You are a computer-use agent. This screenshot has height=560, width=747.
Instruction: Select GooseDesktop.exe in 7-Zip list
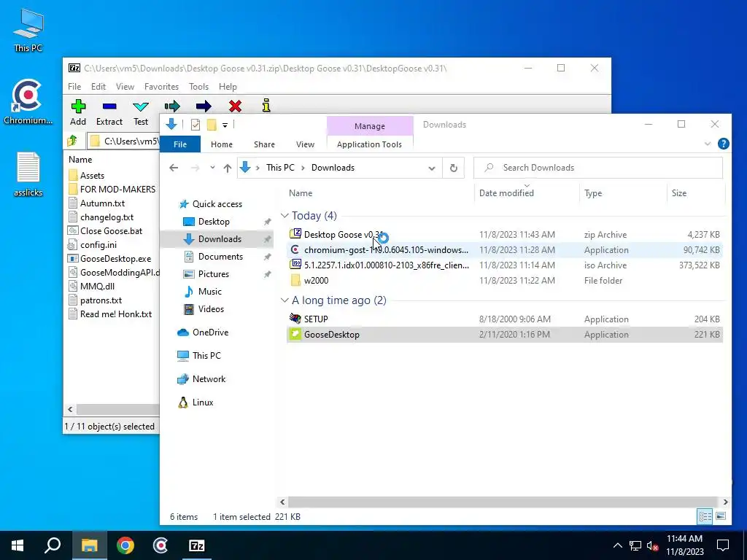(109, 259)
